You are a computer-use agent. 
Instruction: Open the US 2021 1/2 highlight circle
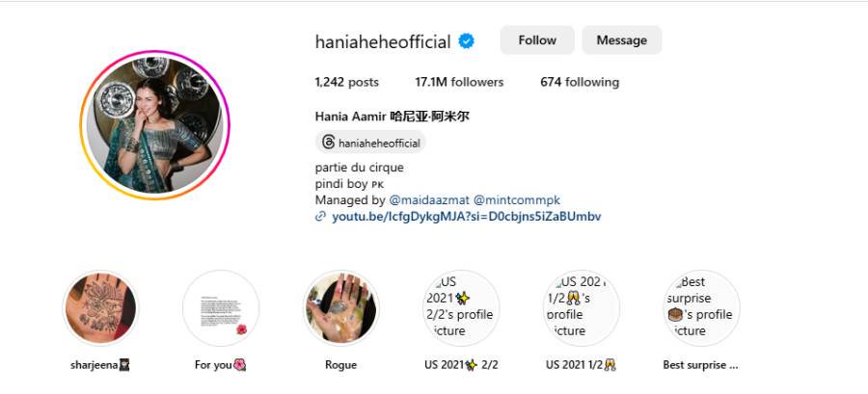click(582, 308)
